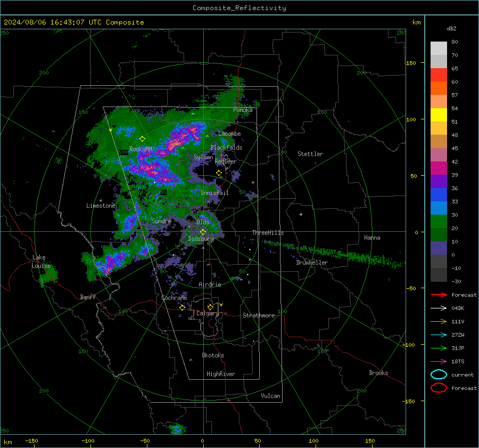
Task: Click the RedDeer city label
Action: (x=226, y=161)
